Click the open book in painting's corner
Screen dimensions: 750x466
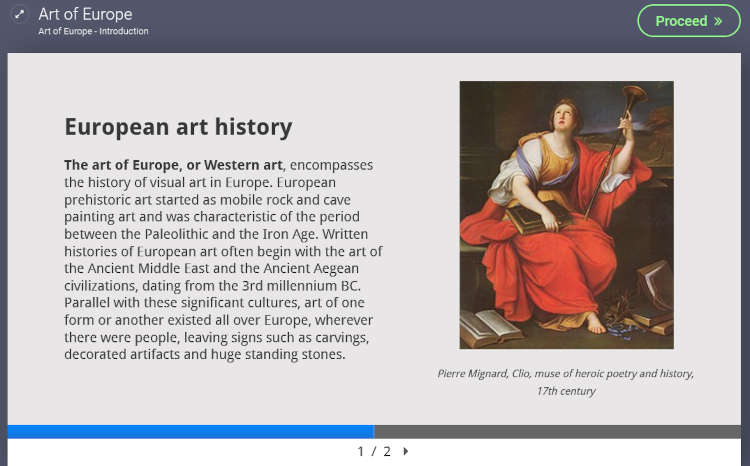(490, 327)
